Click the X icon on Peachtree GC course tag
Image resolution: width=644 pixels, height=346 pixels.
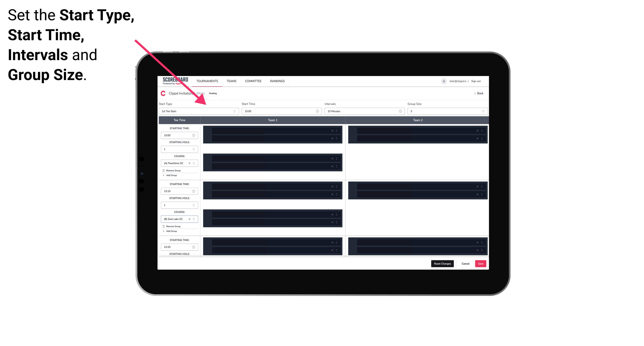click(189, 164)
